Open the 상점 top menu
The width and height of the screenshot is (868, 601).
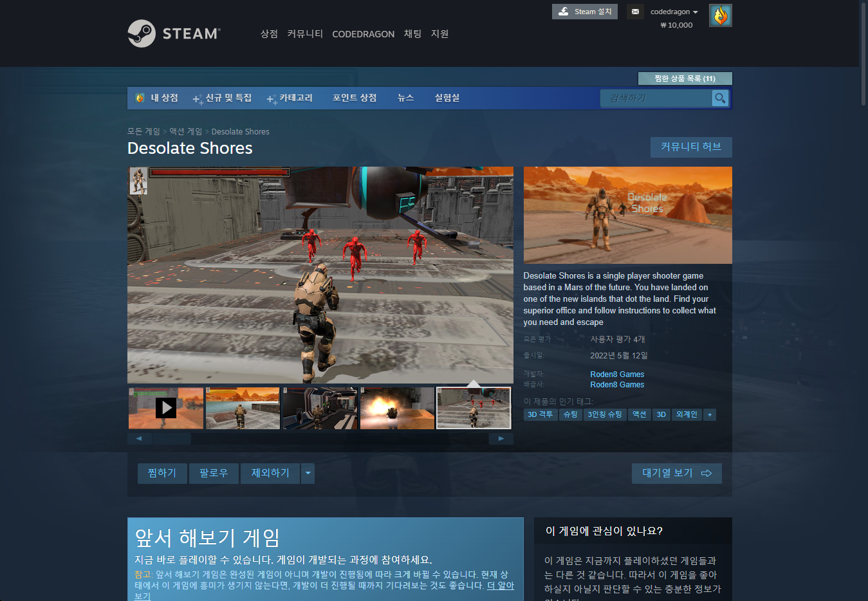click(269, 33)
